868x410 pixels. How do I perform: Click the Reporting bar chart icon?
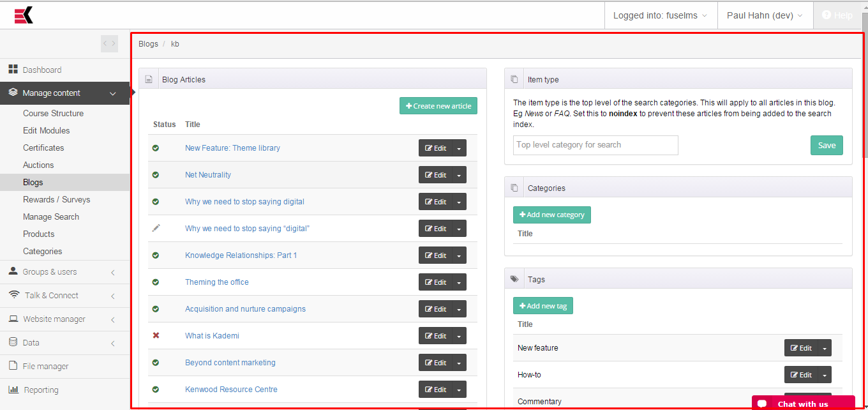coord(13,390)
